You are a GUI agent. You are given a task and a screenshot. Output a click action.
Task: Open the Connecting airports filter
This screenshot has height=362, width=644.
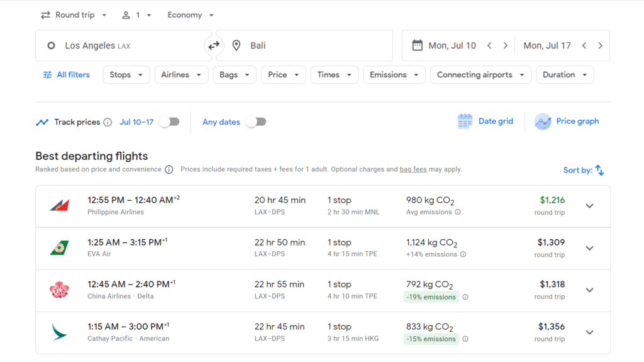[x=480, y=75]
